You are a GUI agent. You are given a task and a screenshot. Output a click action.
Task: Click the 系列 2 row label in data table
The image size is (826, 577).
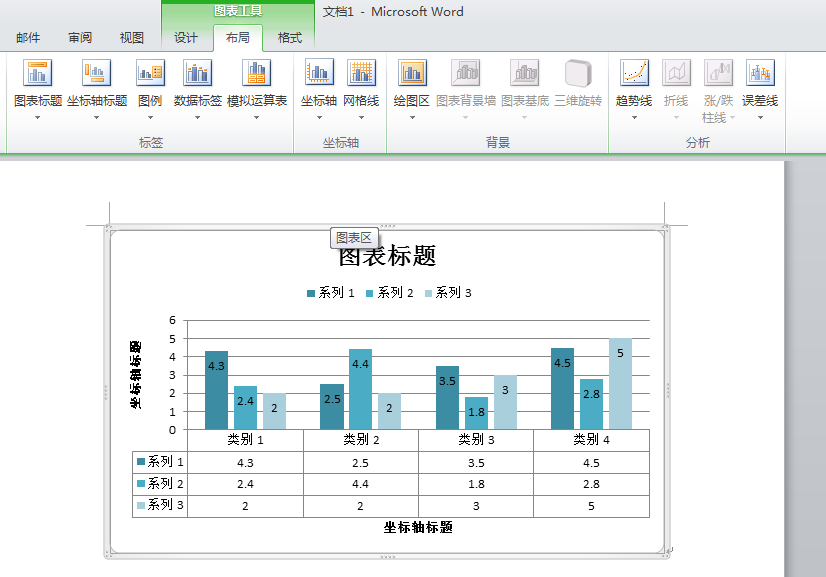pos(160,483)
